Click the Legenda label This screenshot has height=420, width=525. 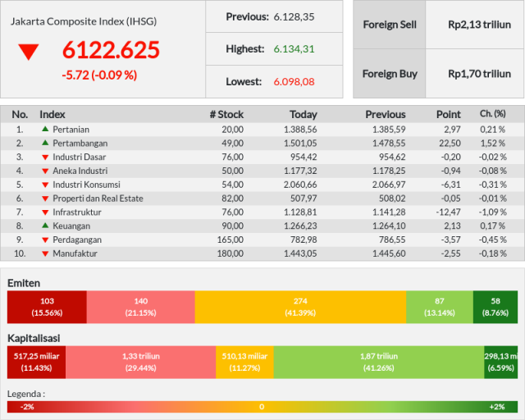[26, 394]
